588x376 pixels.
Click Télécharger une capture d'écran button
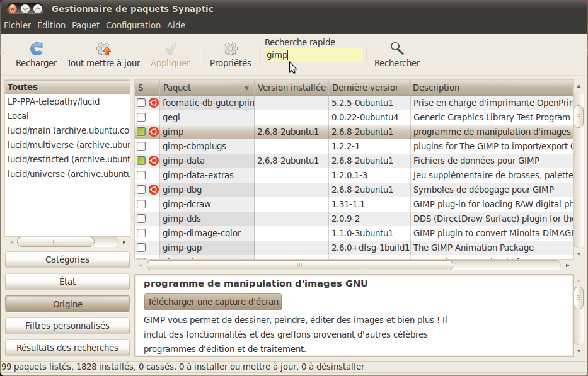coord(212,302)
